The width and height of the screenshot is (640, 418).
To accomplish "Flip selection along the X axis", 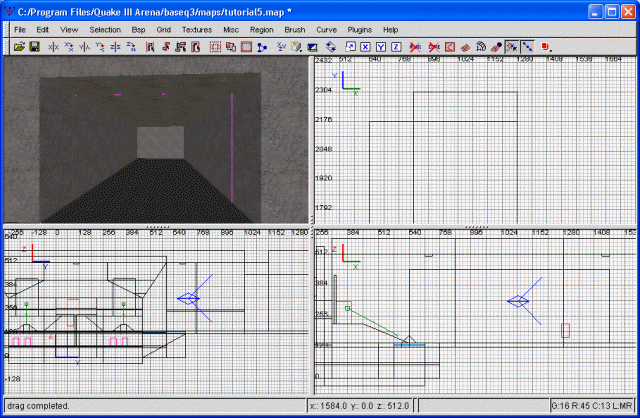I will click(x=53, y=47).
